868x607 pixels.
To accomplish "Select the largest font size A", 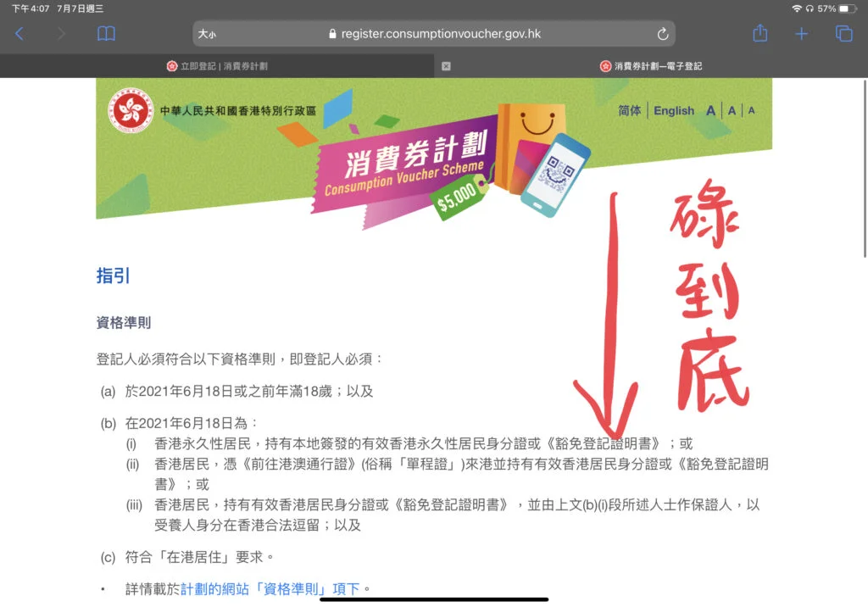I will [711, 111].
